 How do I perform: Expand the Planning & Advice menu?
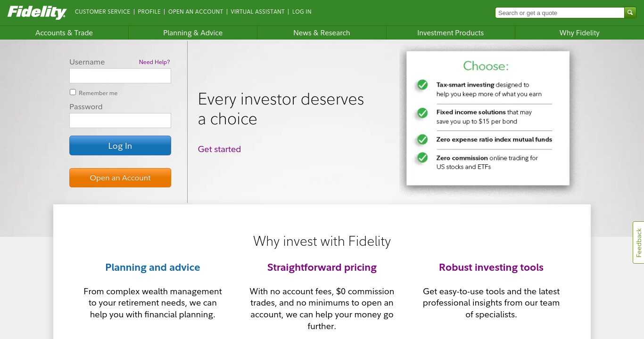[193, 33]
